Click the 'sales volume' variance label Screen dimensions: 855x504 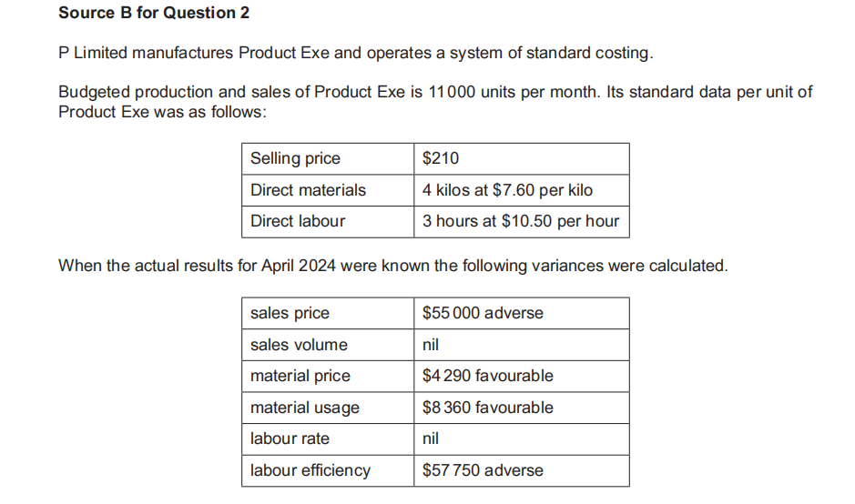[299, 345]
